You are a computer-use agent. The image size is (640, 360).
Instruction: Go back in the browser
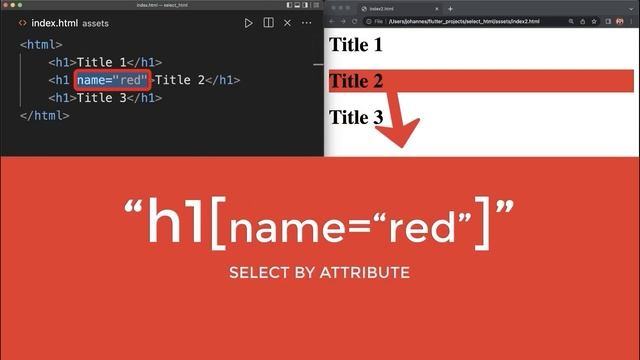point(332,21)
